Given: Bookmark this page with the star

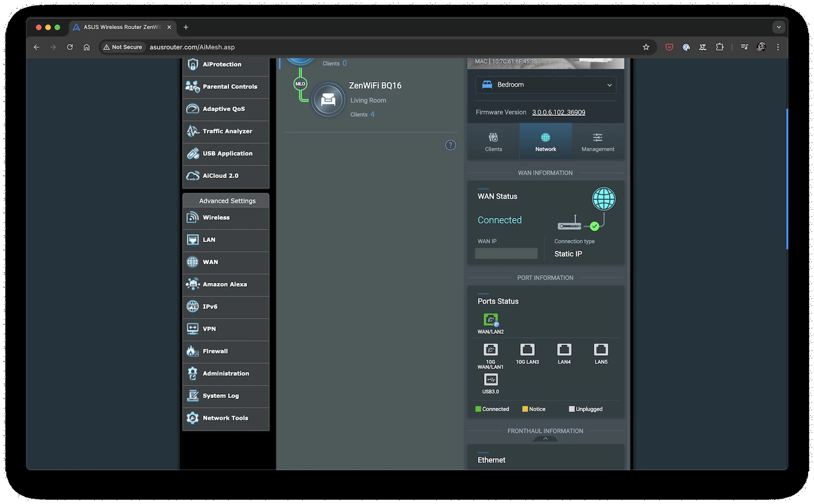Looking at the screenshot, I should [x=646, y=47].
